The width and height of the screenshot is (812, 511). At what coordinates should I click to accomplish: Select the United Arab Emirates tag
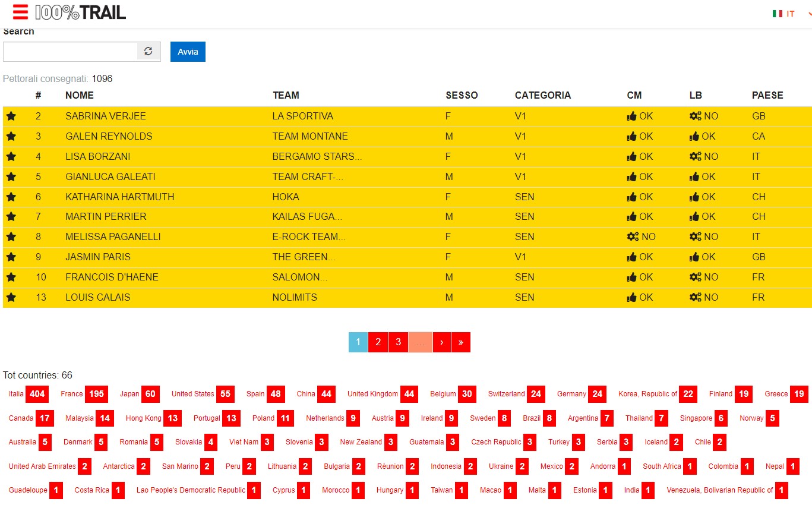pos(49,466)
